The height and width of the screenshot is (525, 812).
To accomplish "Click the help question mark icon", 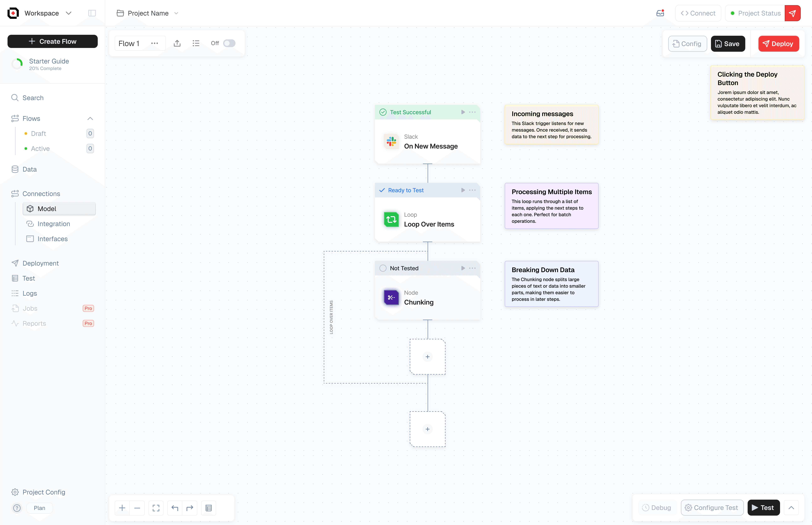I will click(17, 508).
